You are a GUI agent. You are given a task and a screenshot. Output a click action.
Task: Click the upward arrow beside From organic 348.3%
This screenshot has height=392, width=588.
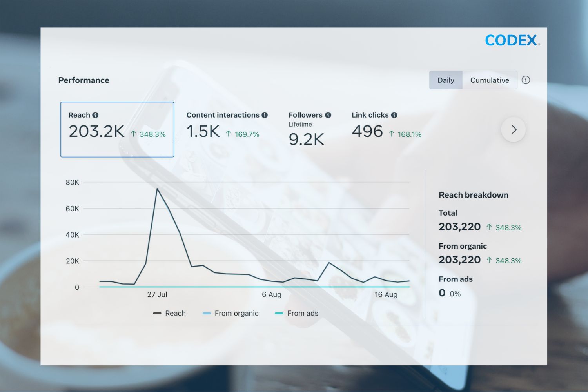pyautogui.click(x=490, y=260)
